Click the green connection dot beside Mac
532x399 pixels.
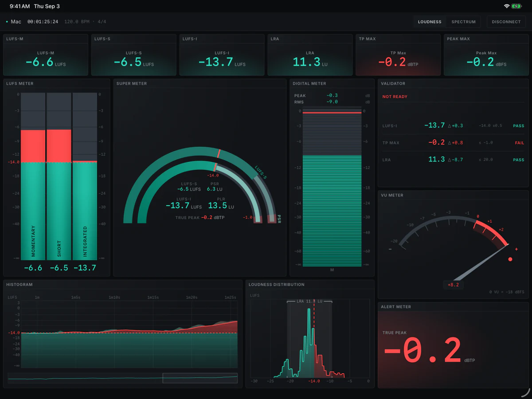(7, 22)
